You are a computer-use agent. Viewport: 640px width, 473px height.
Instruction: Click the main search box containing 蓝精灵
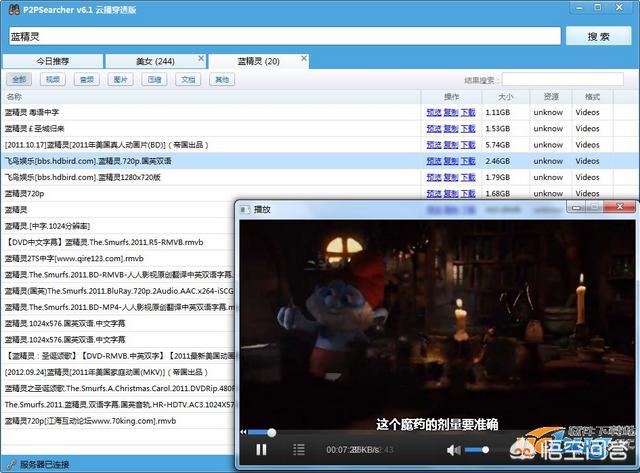tap(284, 36)
